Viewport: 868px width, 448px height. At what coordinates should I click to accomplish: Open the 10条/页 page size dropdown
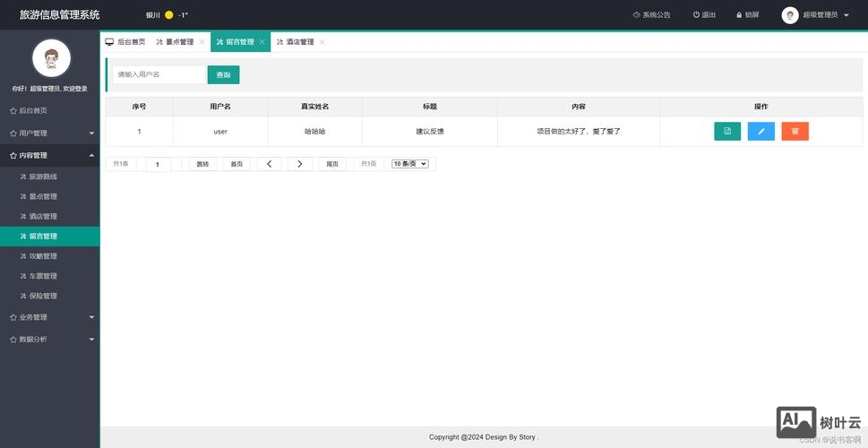pyautogui.click(x=409, y=164)
